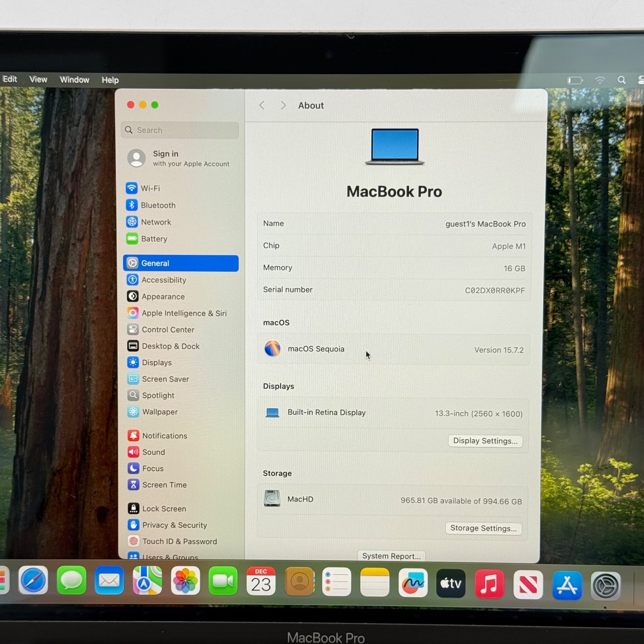Open the View menu
Viewport: 644px width, 644px height.
[38, 79]
